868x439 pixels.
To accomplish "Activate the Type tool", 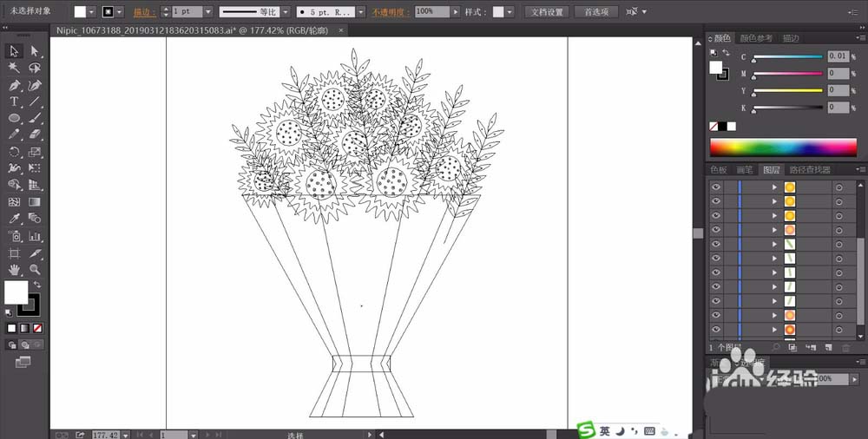I will tap(15, 102).
